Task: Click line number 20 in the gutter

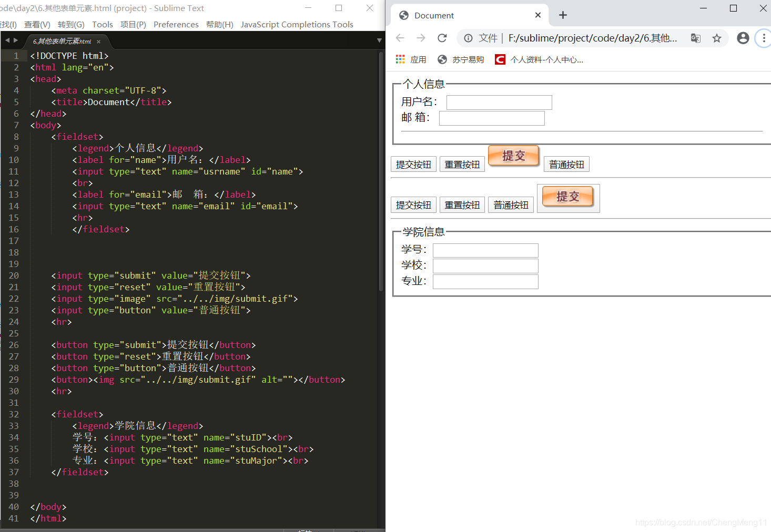Action: pyautogui.click(x=14, y=275)
